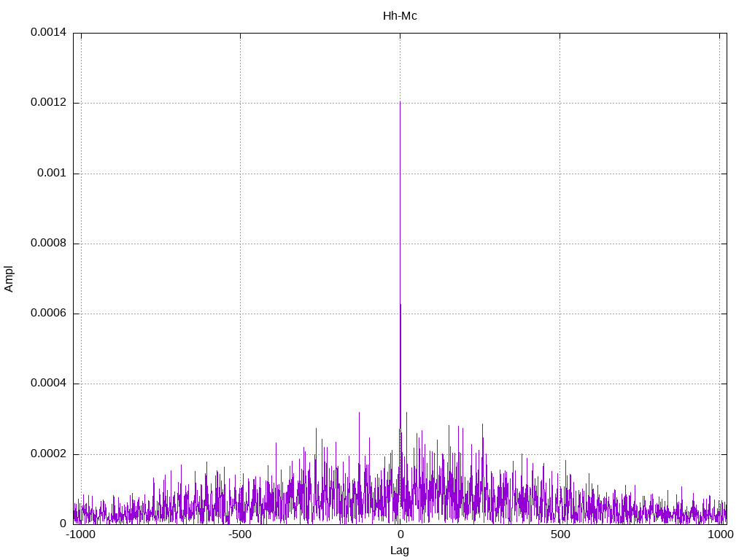This screenshot has height=560, width=747.
Task: Click the 0.0014 y-axis tick label
Action: [x=48, y=33]
